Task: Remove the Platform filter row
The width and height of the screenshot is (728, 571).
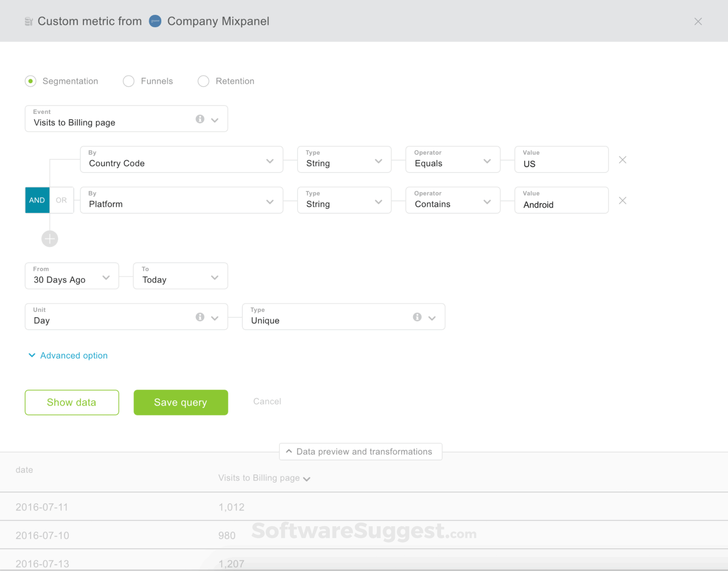Action: coord(622,201)
